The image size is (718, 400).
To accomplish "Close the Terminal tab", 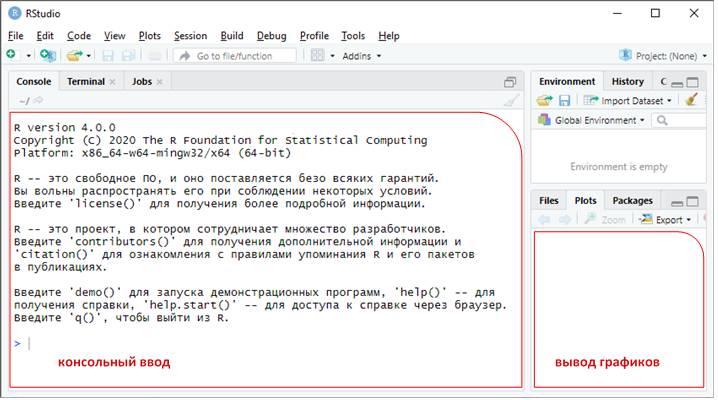I will pos(112,81).
